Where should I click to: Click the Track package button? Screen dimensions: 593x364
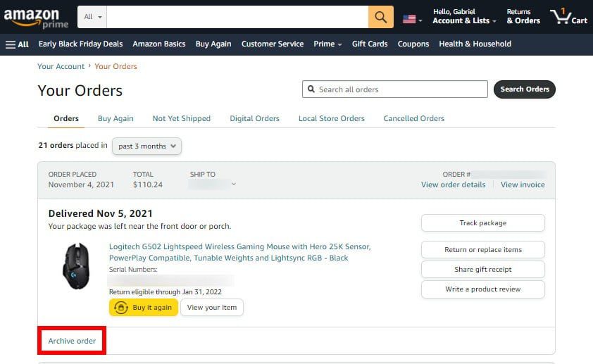tap(483, 223)
